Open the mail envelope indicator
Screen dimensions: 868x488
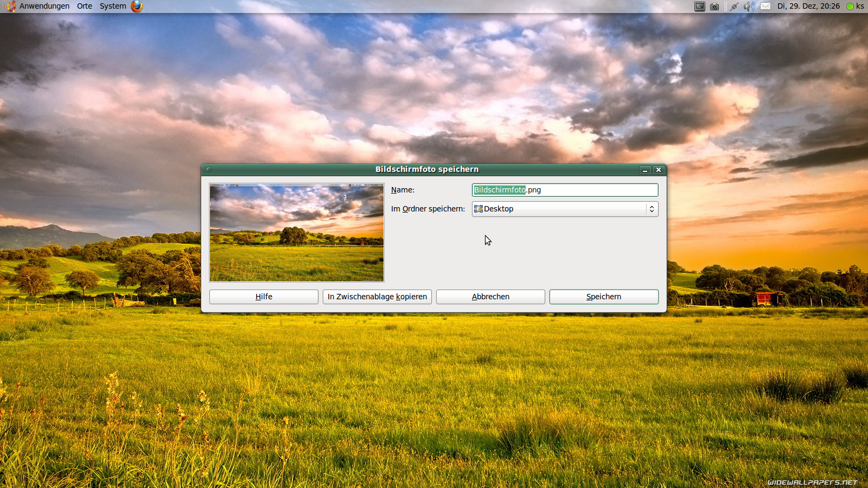tap(765, 7)
